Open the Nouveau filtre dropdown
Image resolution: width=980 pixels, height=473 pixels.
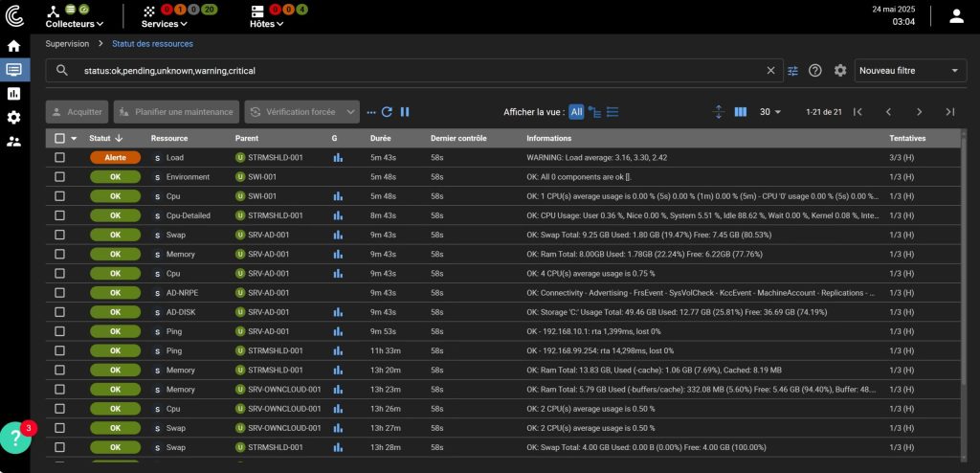coord(909,71)
